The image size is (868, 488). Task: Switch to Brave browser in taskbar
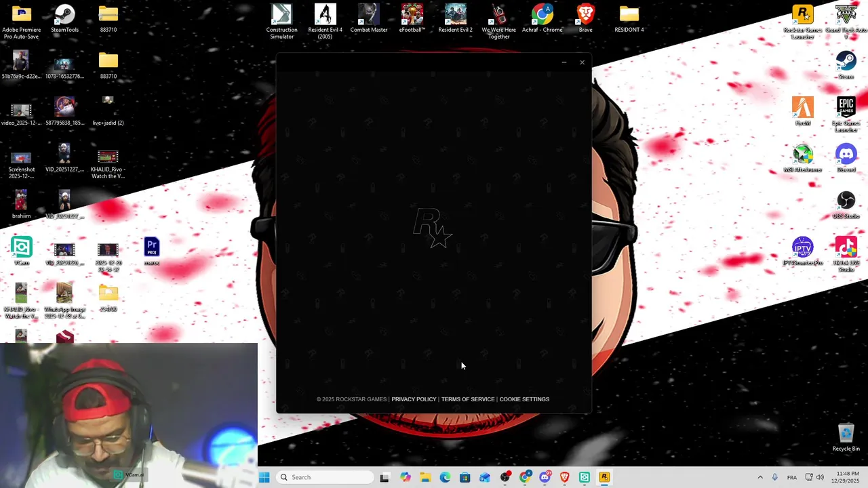click(x=564, y=477)
